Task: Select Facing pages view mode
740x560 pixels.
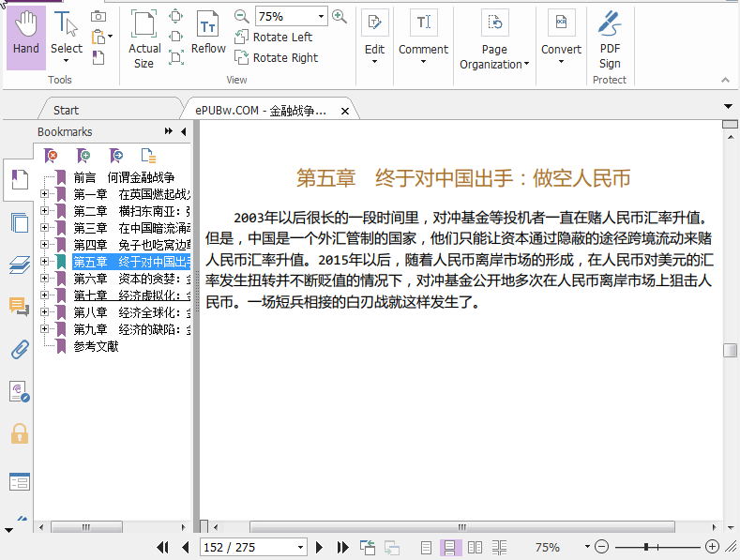Action: click(475, 547)
